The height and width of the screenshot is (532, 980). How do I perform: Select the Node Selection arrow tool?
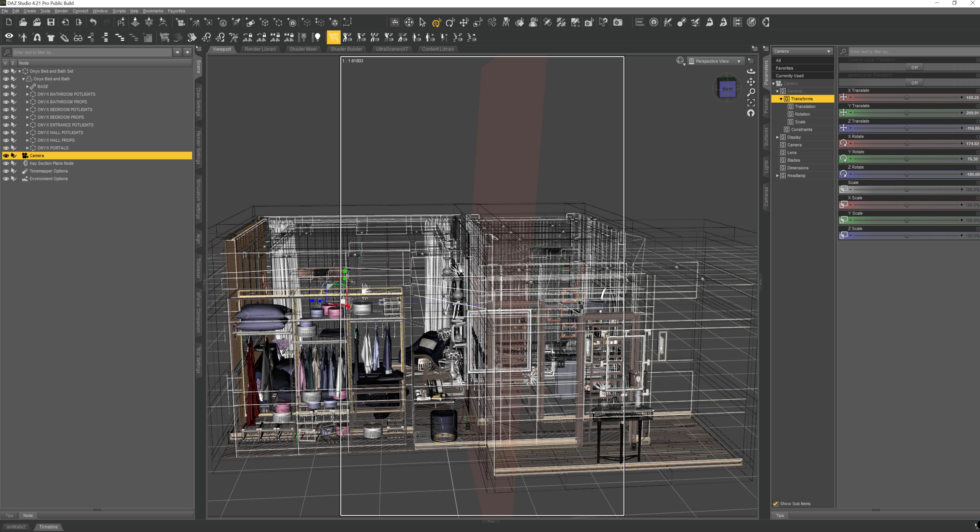tap(422, 23)
